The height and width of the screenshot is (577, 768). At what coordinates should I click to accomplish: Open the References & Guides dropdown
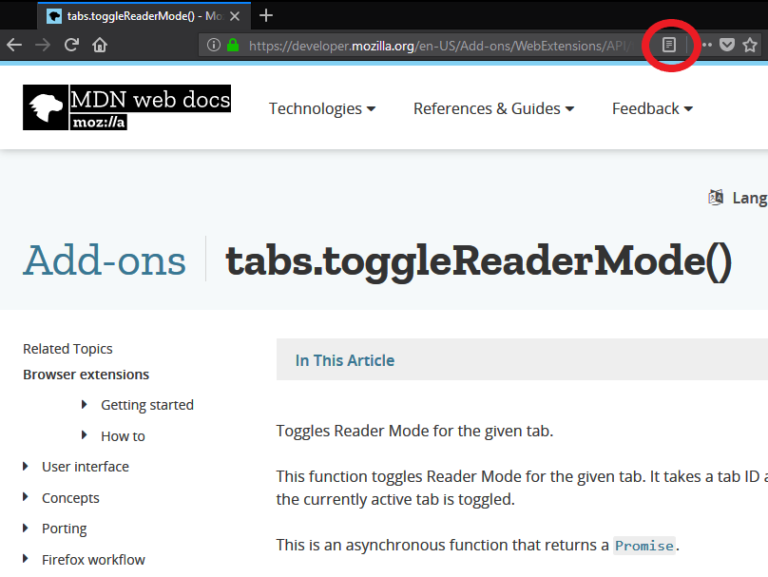(x=493, y=109)
